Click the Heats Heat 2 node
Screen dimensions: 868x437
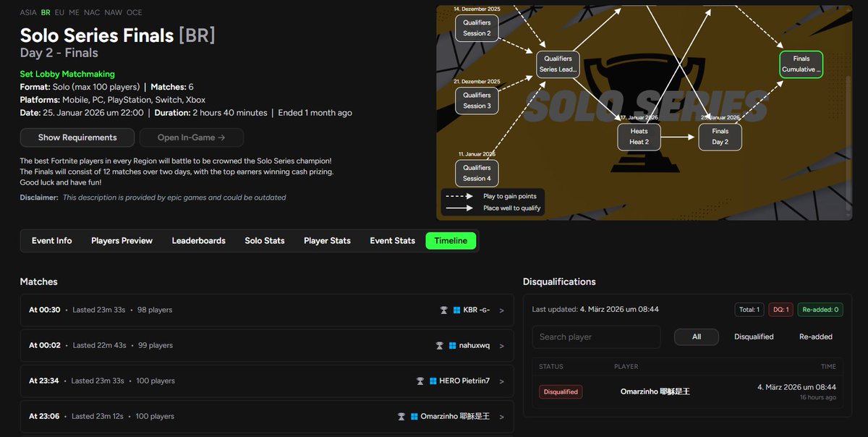click(639, 137)
